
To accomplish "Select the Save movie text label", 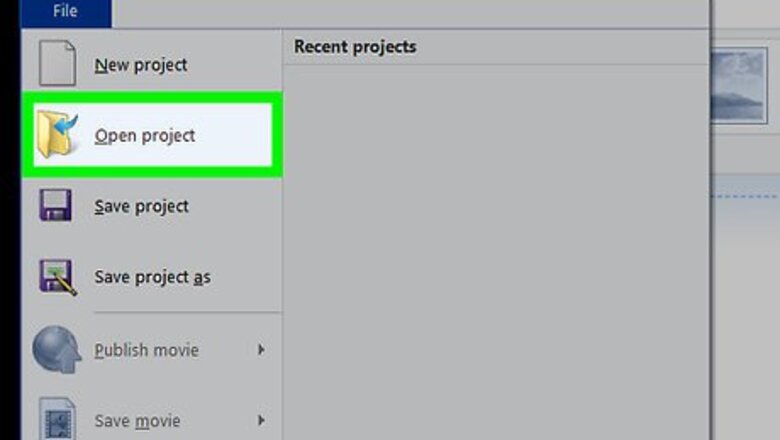I will (137, 421).
